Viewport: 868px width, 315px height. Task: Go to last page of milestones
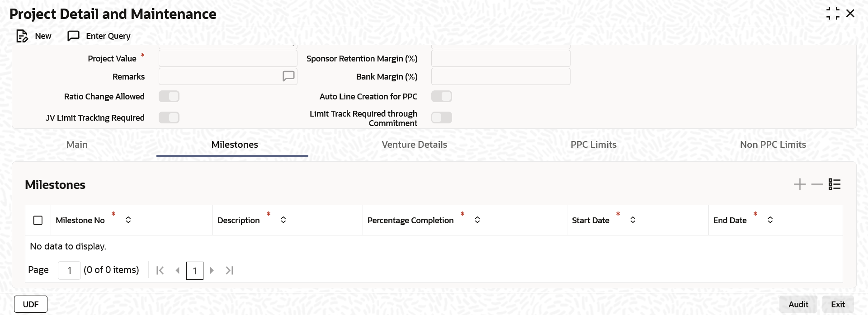(229, 270)
